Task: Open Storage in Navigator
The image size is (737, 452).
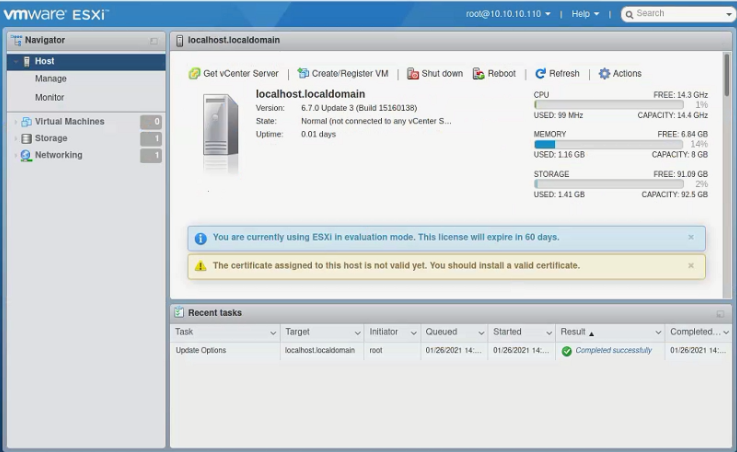Action: (51, 138)
